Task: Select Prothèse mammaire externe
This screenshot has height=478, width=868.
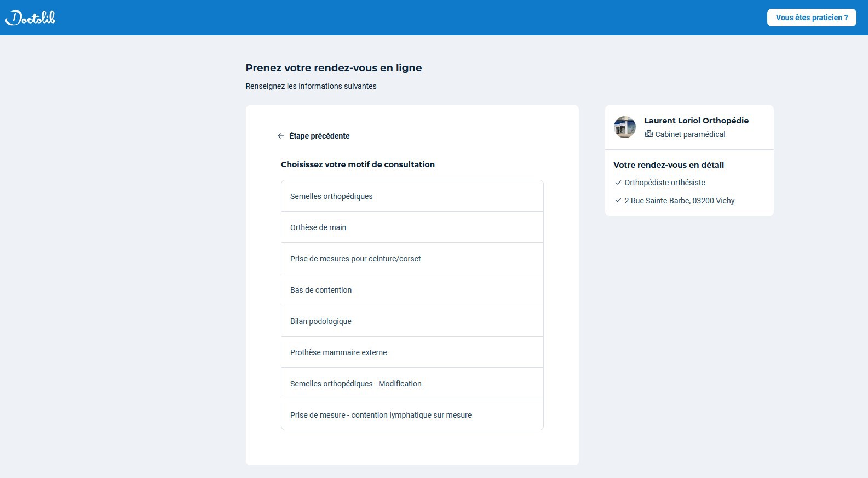Action: coord(412,352)
